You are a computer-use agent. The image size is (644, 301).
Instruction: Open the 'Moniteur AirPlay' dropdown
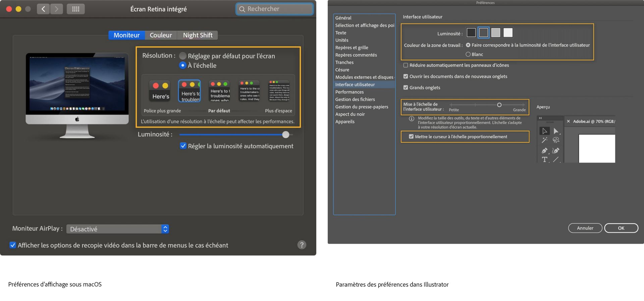[x=117, y=229]
